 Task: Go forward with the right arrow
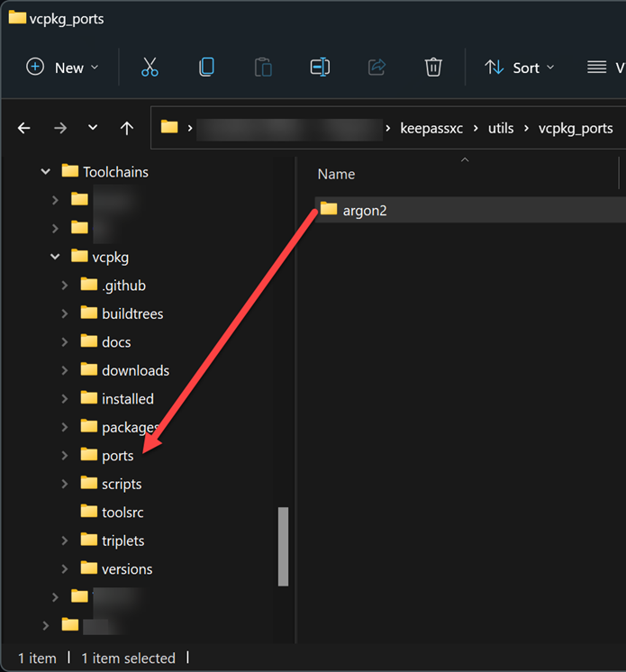60,128
